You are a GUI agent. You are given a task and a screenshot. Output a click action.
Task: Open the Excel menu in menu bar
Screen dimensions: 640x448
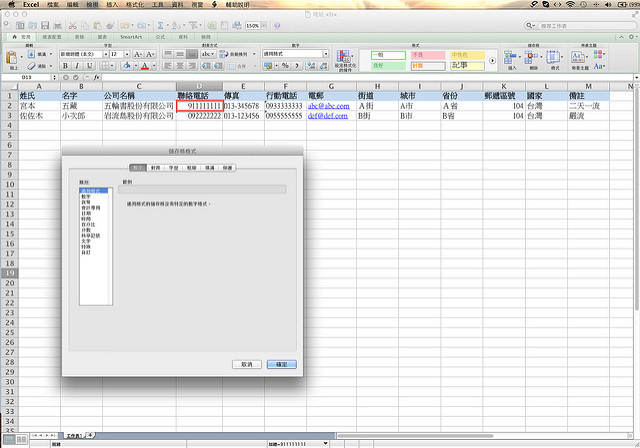click(31, 4)
